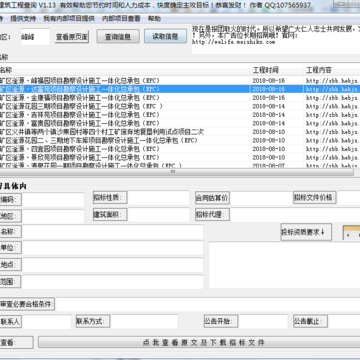Select the 四宜园项目 EPC row
This screenshot has height=360, width=360.
pyautogui.click(x=180, y=149)
